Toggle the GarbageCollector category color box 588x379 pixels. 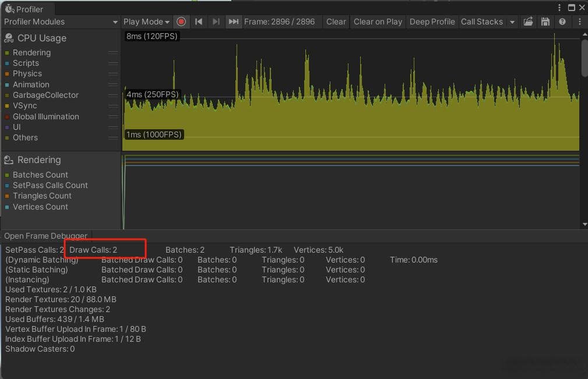click(x=7, y=95)
